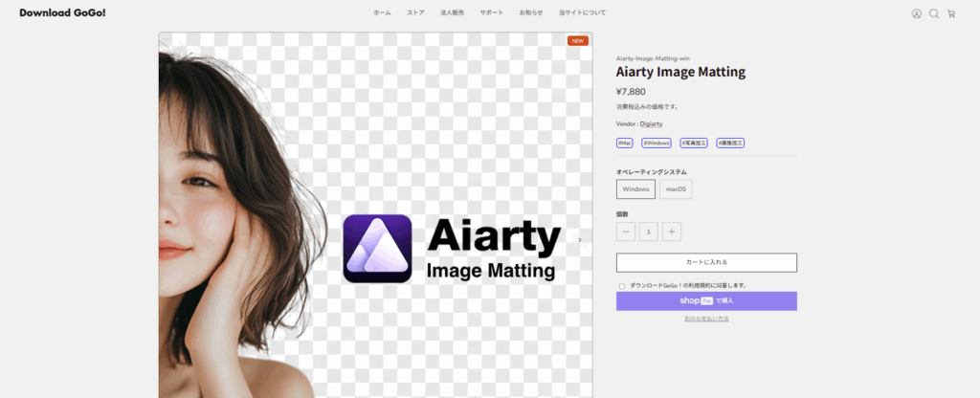The width and height of the screenshot is (980, 398).
Task: Open the ホーム menu item
Action: click(x=382, y=12)
